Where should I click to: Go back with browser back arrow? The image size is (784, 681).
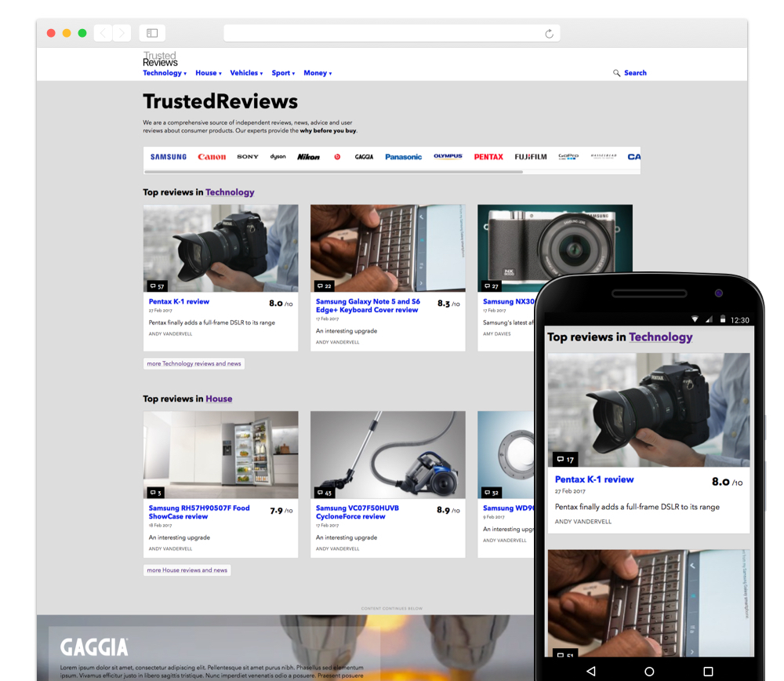(x=103, y=33)
